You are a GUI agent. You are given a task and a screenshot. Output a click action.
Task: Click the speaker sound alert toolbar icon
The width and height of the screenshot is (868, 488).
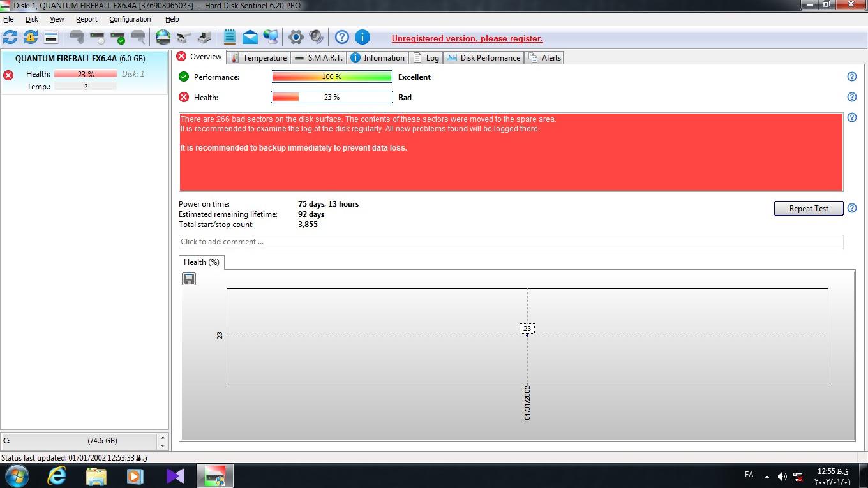316,37
